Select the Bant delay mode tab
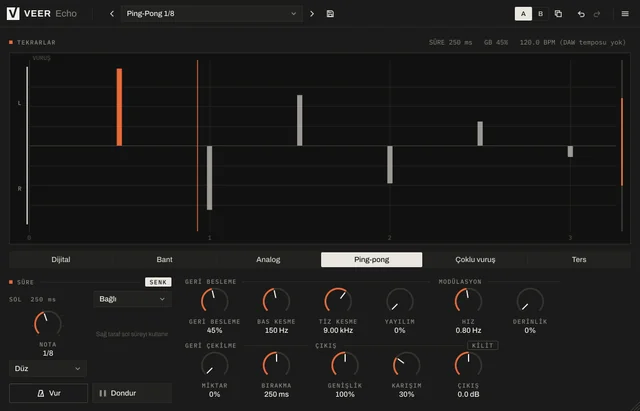The image size is (640, 411). tap(164, 260)
